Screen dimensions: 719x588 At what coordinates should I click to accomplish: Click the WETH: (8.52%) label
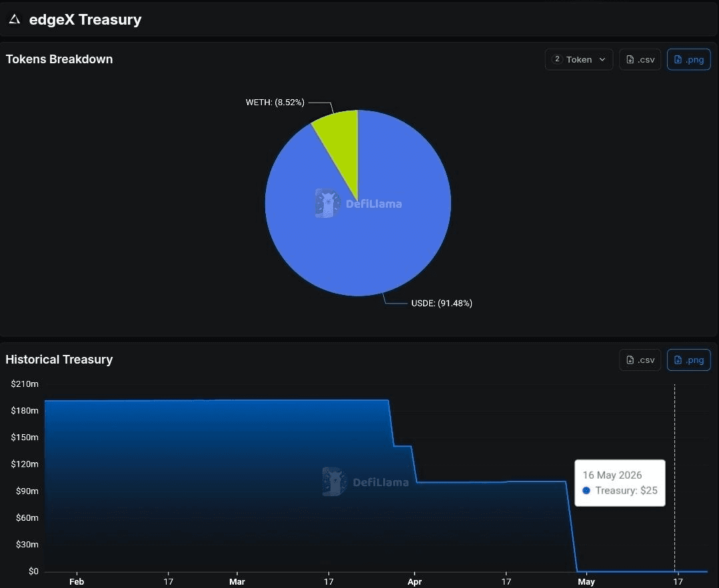point(275,102)
